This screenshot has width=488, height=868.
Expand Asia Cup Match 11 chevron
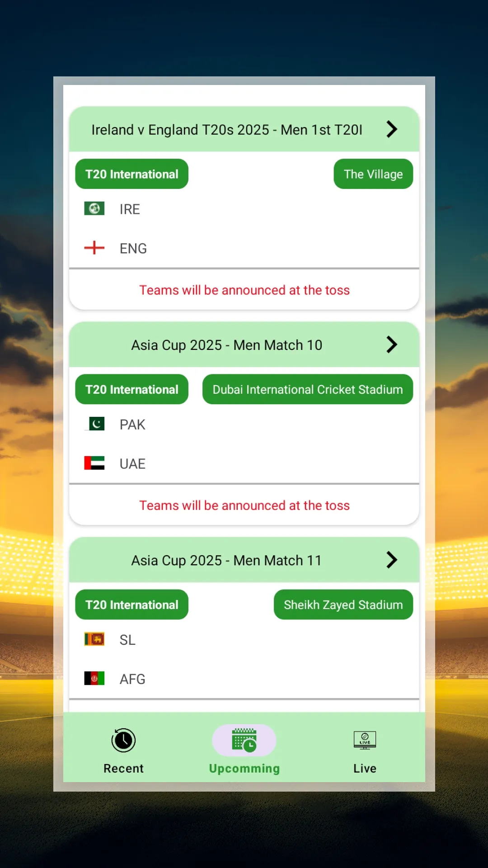[392, 560]
